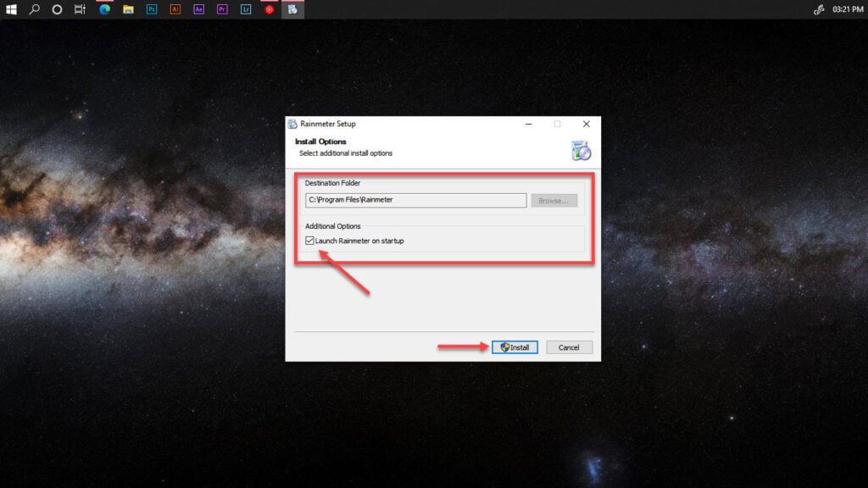Image resolution: width=868 pixels, height=488 pixels.
Task: Open Task View from the taskbar
Action: [81, 9]
